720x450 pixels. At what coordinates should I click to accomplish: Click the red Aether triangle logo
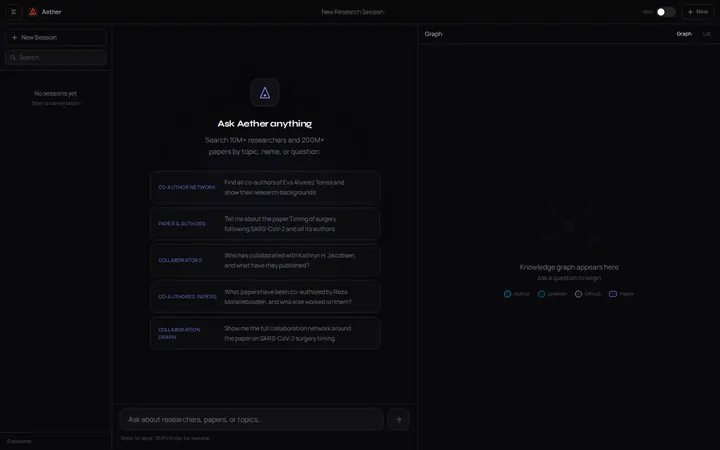click(x=33, y=12)
